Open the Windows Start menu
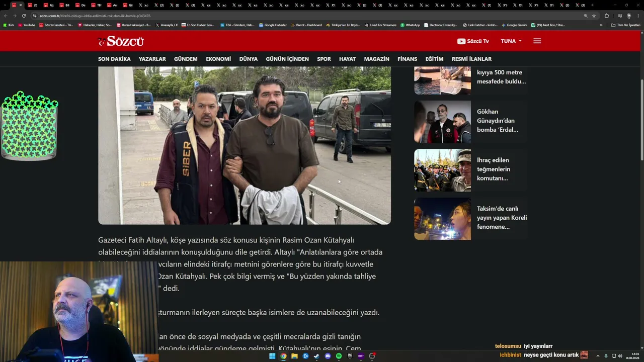 pyautogui.click(x=272, y=356)
